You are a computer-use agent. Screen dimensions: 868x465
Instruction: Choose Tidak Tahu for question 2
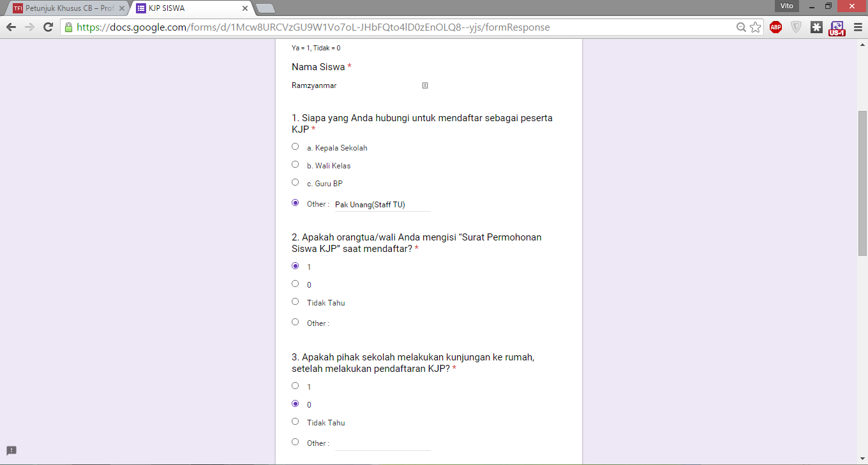[x=295, y=301]
